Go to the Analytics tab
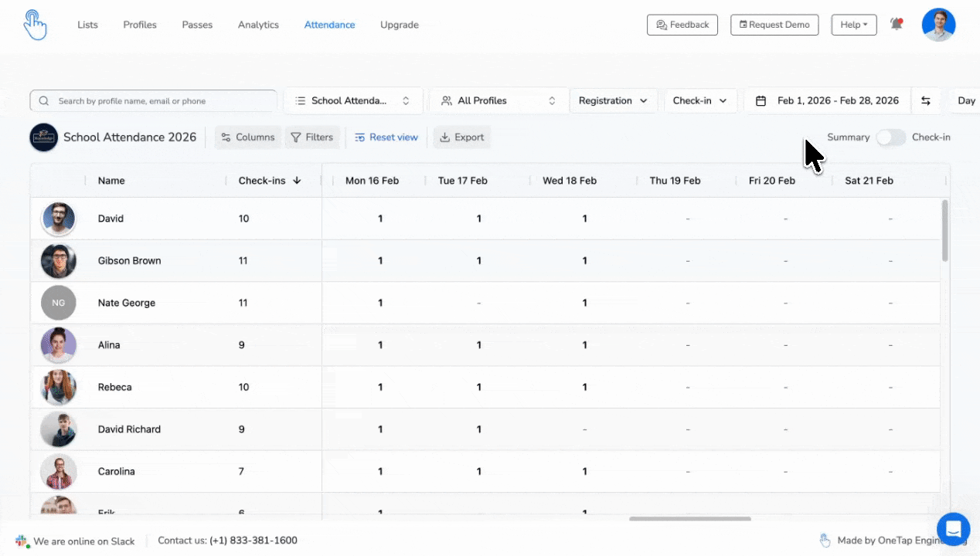Image resolution: width=980 pixels, height=556 pixels. tap(258, 25)
